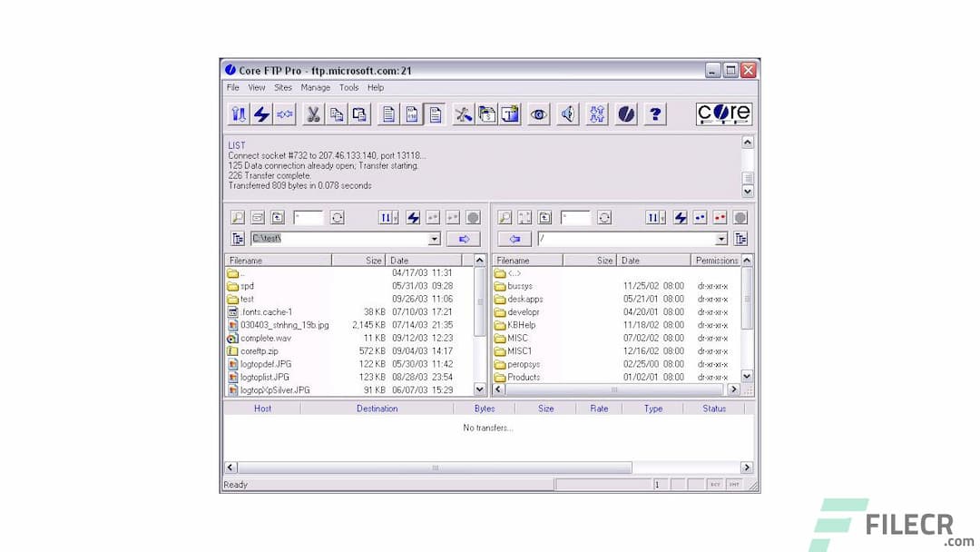Open the Manage menu
The image size is (980, 552).
316,87
